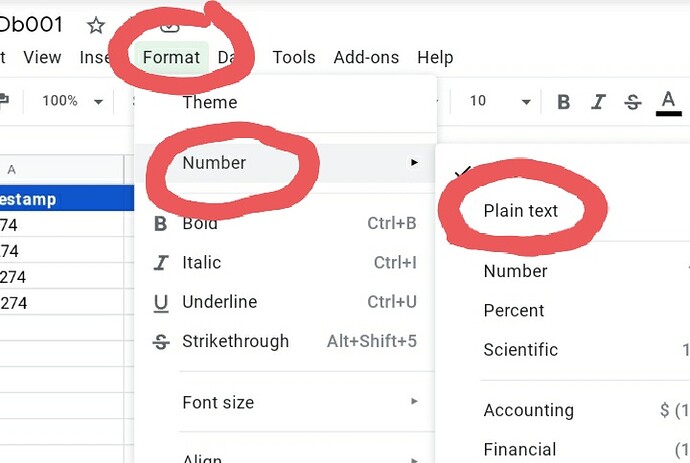Image resolution: width=690 pixels, height=463 pixels.
Task: Open the zoom 100% dropdown
Action: (x=72, y=101)
